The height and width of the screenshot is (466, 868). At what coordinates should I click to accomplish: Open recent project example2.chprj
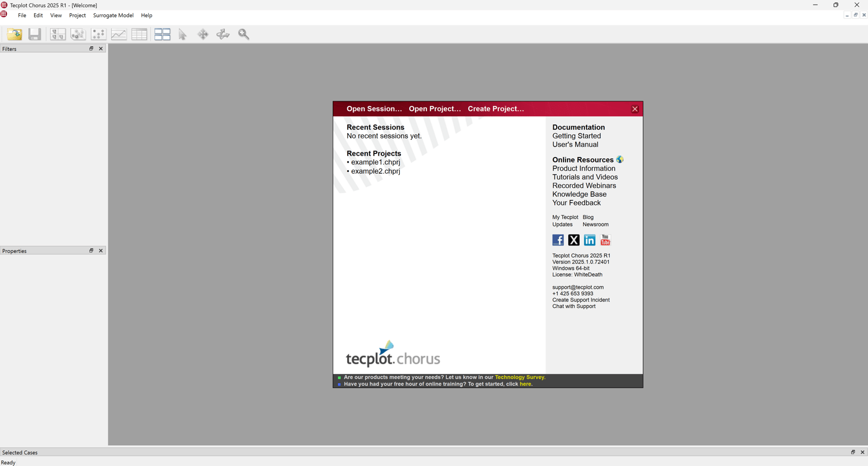(x=376, y=171)
